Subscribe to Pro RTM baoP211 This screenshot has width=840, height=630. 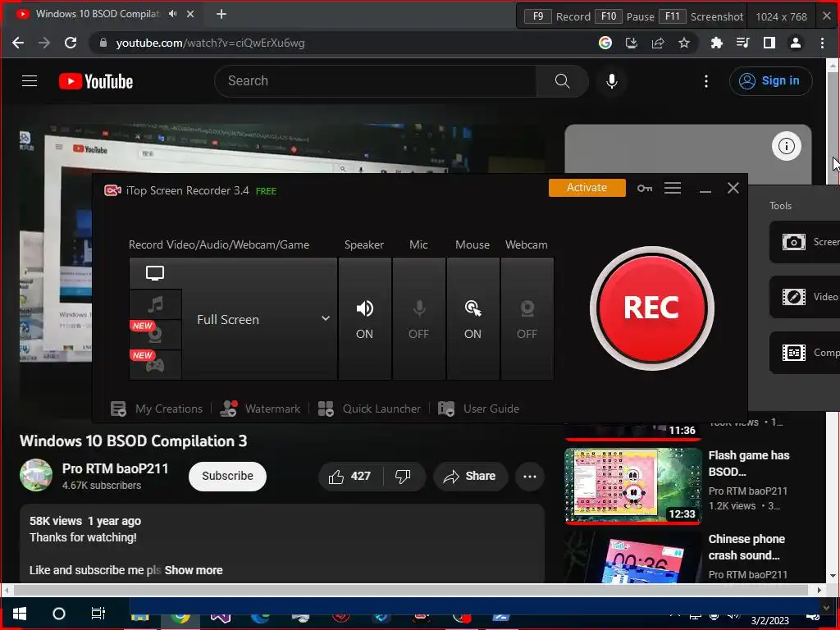point(227,476)
